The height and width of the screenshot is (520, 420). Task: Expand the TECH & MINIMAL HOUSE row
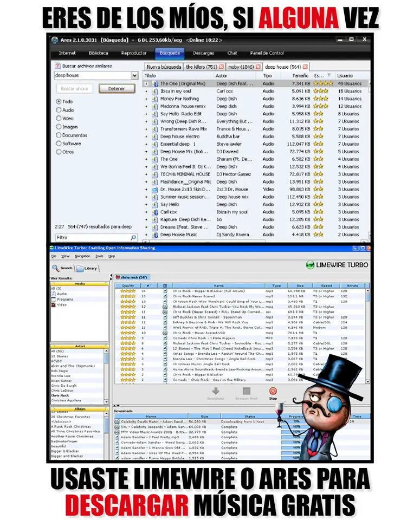(x=146, y=174)
